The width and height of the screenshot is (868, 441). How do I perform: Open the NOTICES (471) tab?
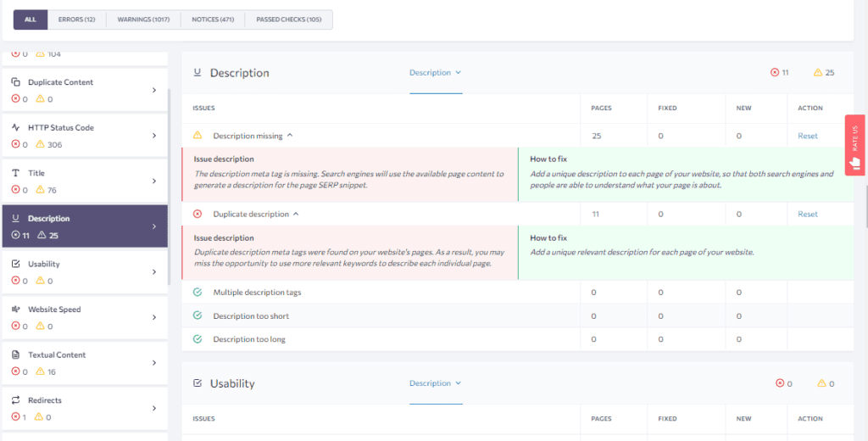213,20
